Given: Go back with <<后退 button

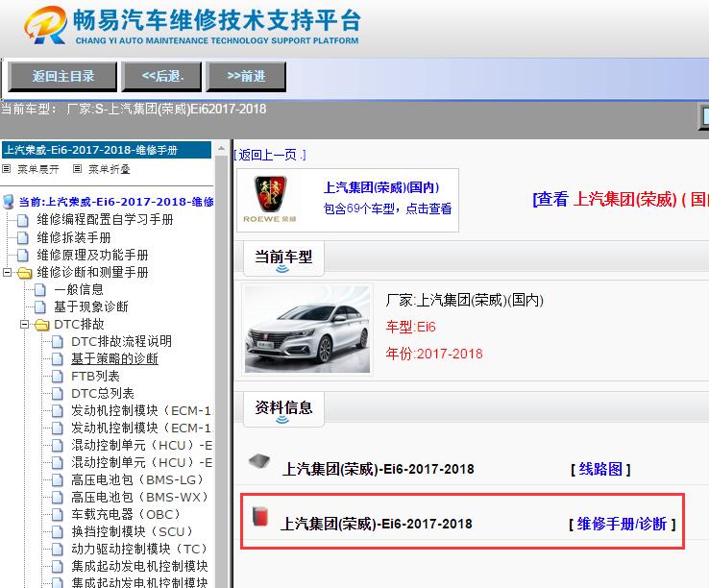Looking at the screenshot, I should tap(161, 76).
